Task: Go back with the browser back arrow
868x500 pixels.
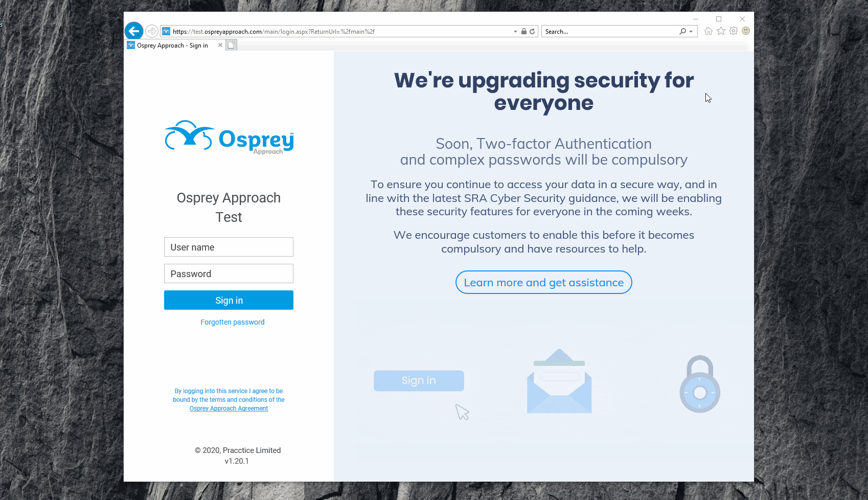Action: pyautogui.click(x=134, y=31)
